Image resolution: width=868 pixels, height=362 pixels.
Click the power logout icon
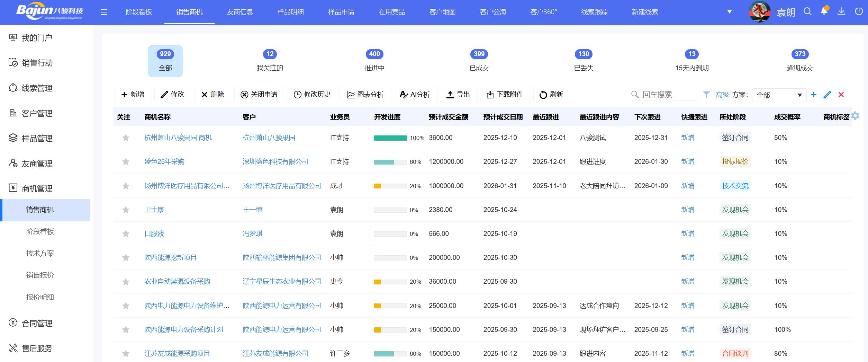pyautogui.click(x=859, y=12)
